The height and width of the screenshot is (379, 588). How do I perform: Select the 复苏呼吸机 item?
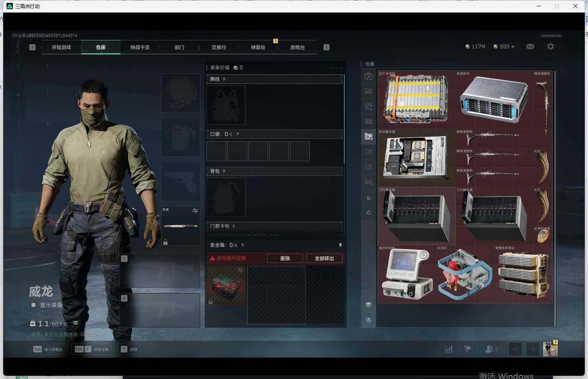coord(407,274)
